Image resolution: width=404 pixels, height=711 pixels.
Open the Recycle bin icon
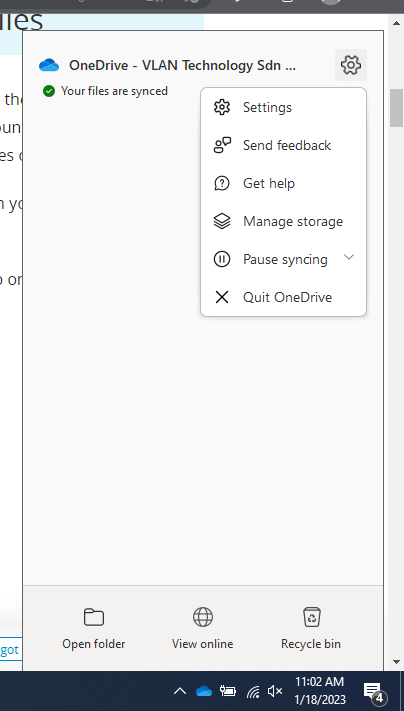point(312,617)
